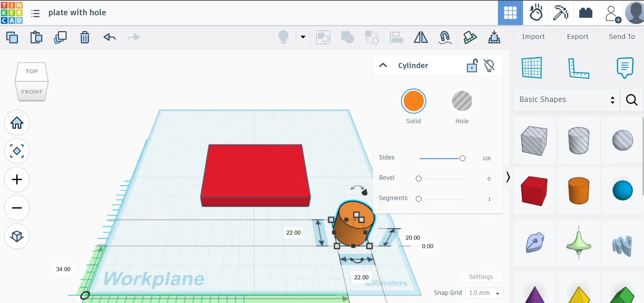Screen dimensions: 644x303
Task: Click Fit all in view icon
Action: [17, 151]
